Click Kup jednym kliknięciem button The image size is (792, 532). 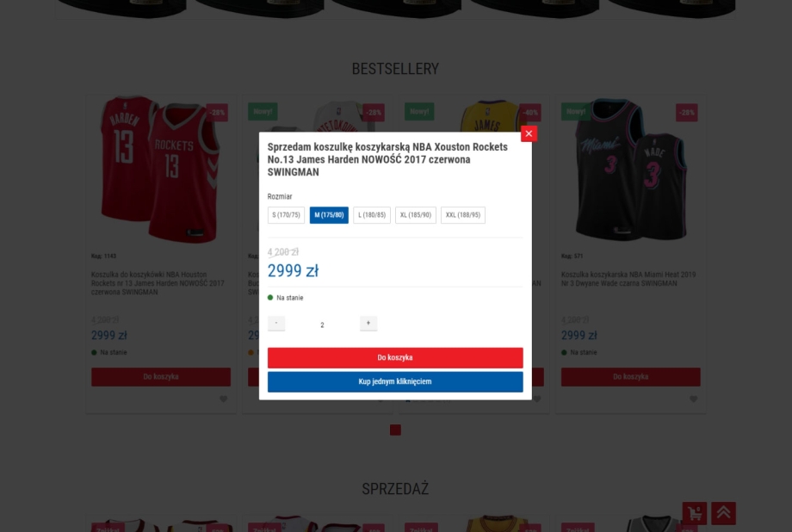(x=395, y=381)
